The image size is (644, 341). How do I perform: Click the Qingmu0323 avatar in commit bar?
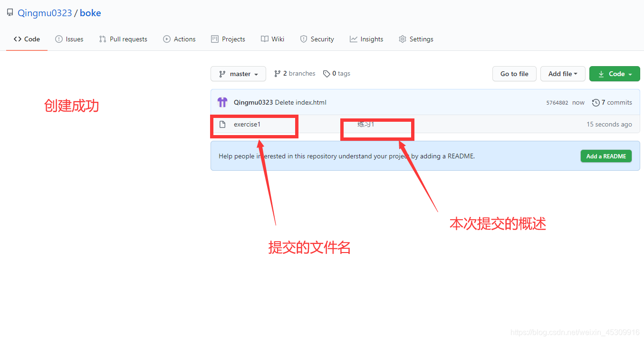pyautogui.click(x=222, y=102)
